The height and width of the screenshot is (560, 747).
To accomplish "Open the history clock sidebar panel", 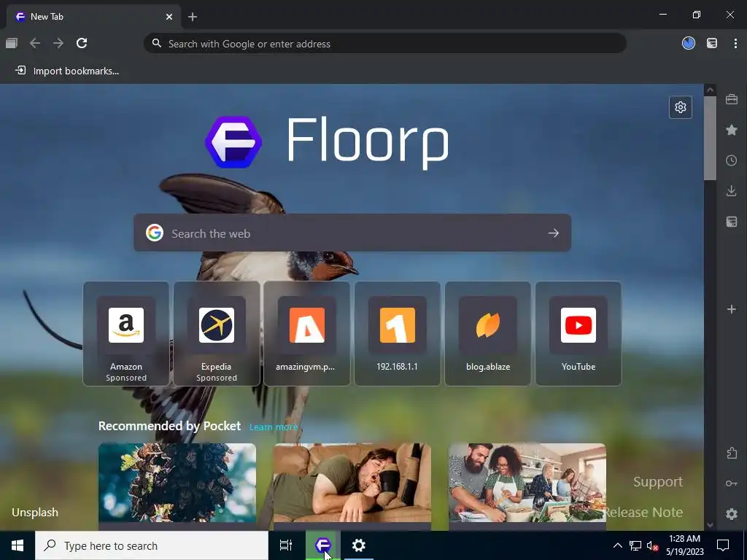I will pyautogui.click(x=731, y=160).
